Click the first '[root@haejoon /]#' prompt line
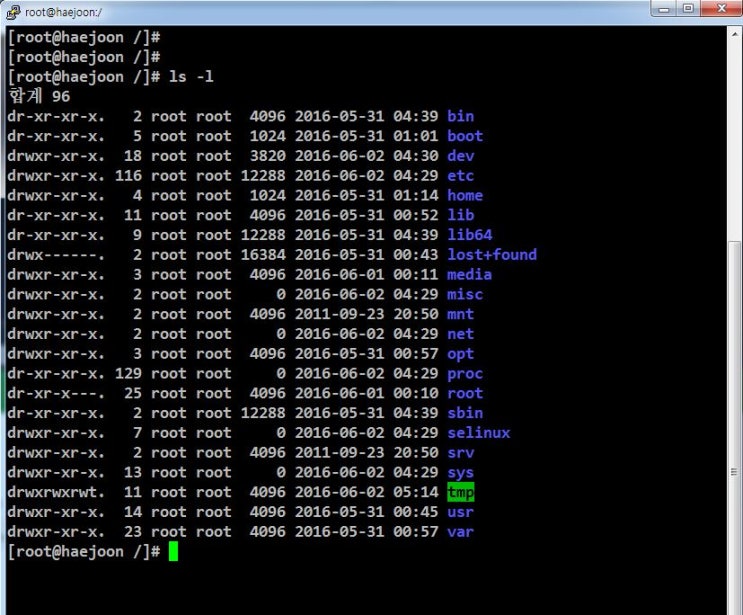The image size is (743, 615). (x=84, y=37)
